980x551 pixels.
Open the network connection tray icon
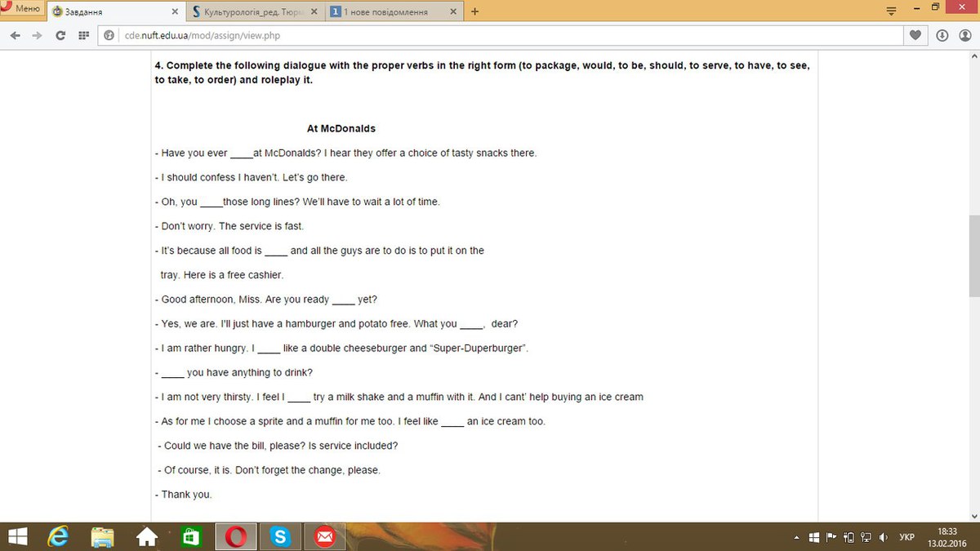coord(866,538)
